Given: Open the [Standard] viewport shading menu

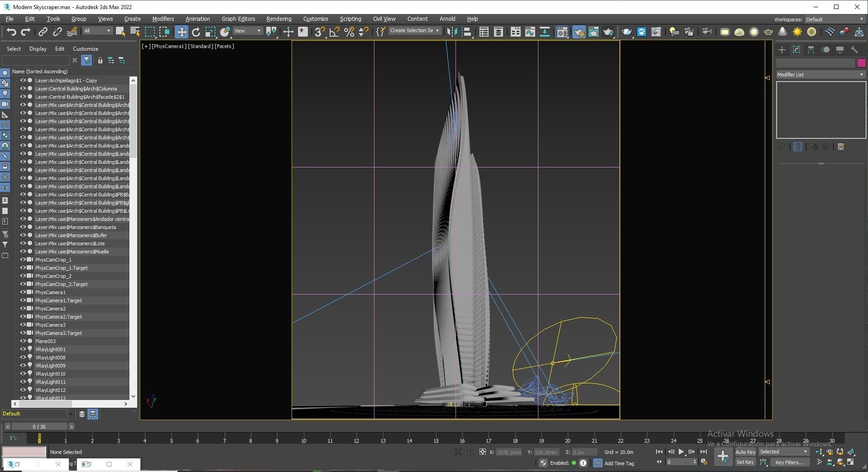Looking at the screenshot, I should pos(200,46).
